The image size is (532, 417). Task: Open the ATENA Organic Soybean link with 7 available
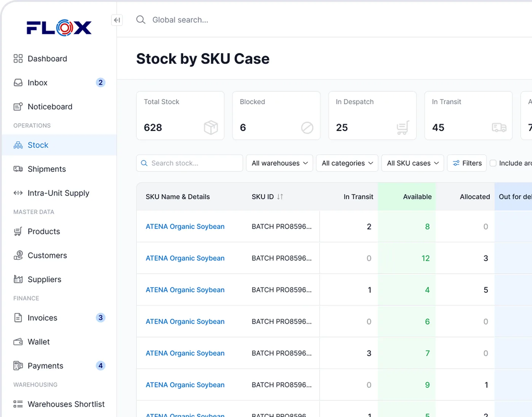click(x=185, y=353)
